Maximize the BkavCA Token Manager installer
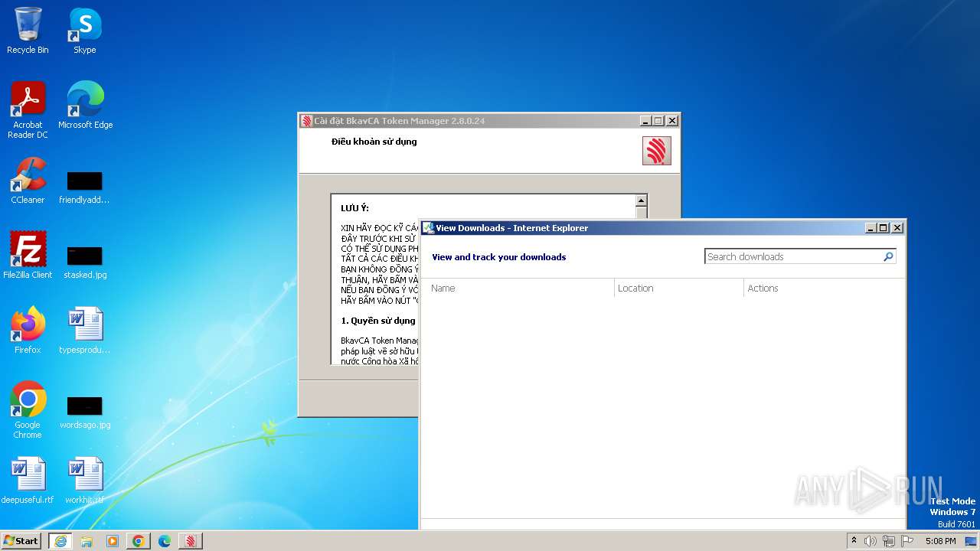Screen dimensions: 980x551 tap(658, 121)
